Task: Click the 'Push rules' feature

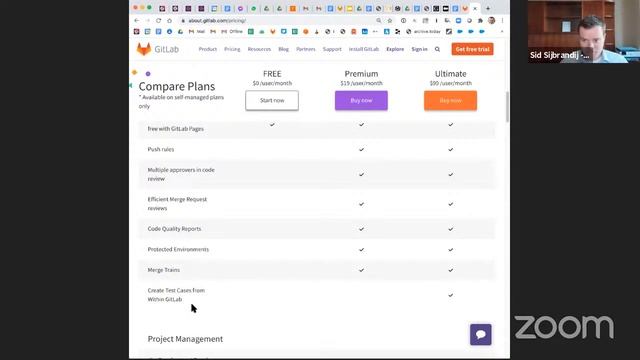Action: pos(161,149)
